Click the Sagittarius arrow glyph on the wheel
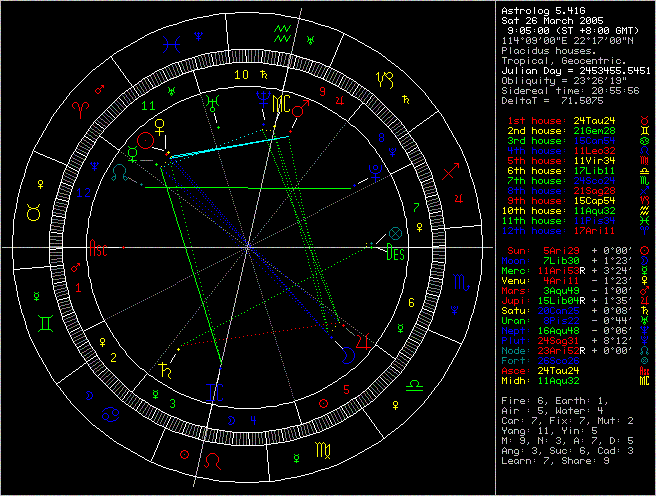656x496 pixels. 451,173
